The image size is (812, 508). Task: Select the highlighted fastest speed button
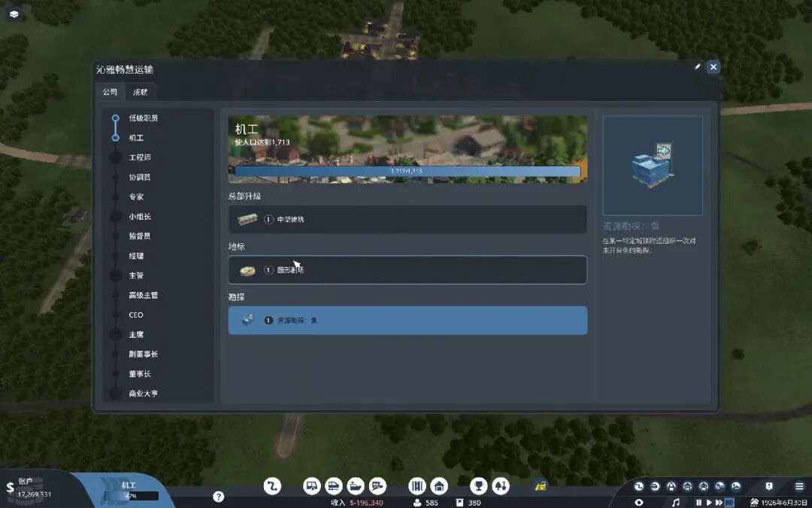click(729, 502)
